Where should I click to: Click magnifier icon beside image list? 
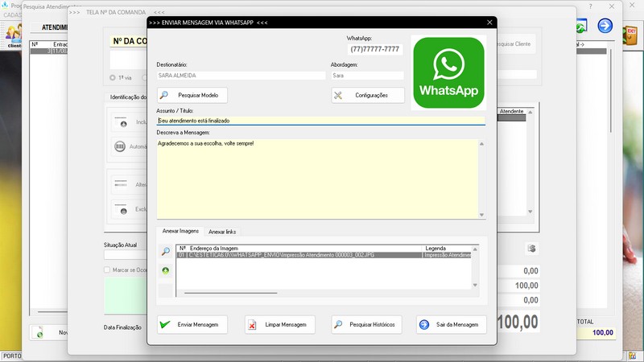pyautogui.click(x=166, y=251)
